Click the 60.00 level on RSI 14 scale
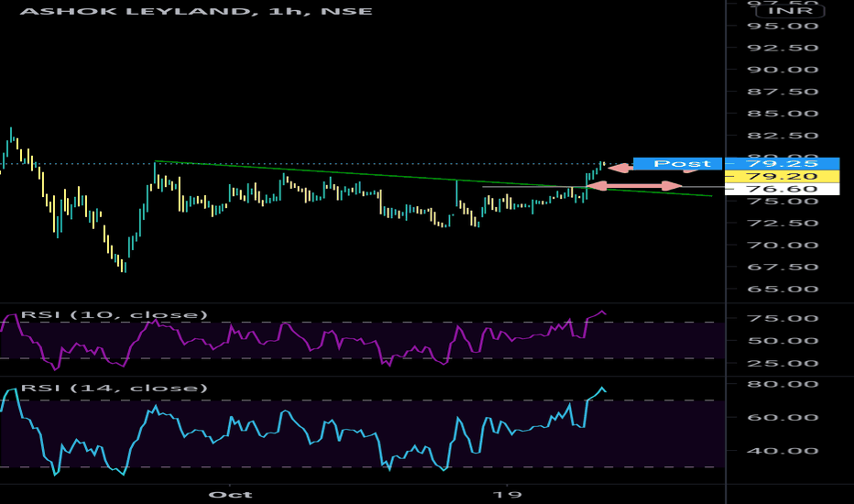This screenshot has width=854, height=504. (783, 417)
